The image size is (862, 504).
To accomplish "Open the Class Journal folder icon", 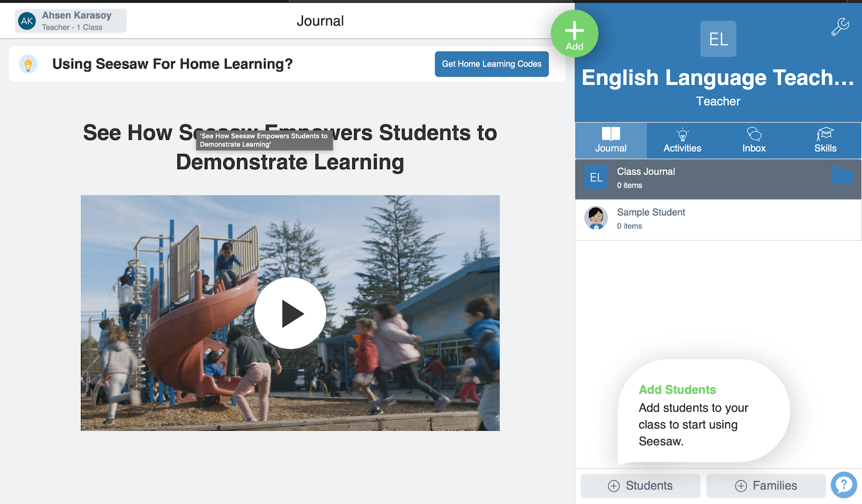I will click(x=842, y=176).
